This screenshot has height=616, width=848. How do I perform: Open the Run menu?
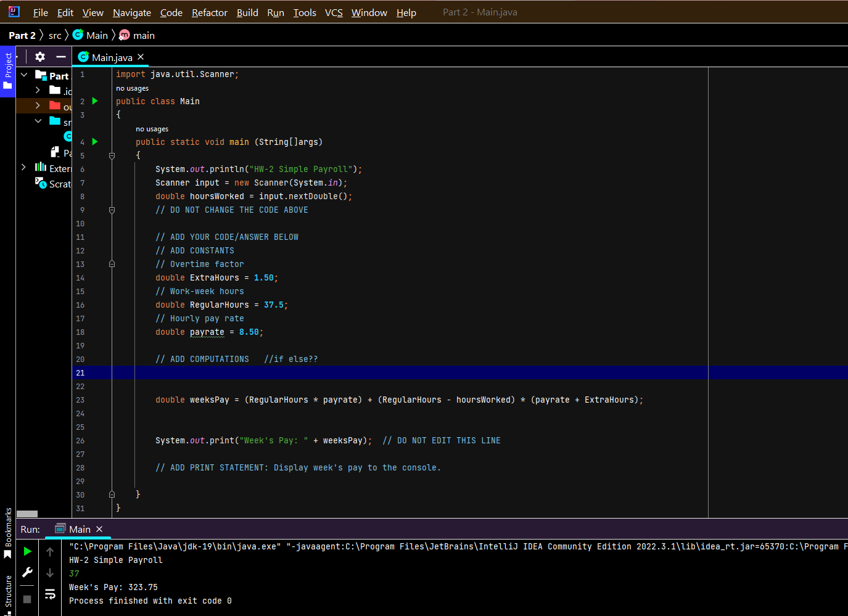276,12
